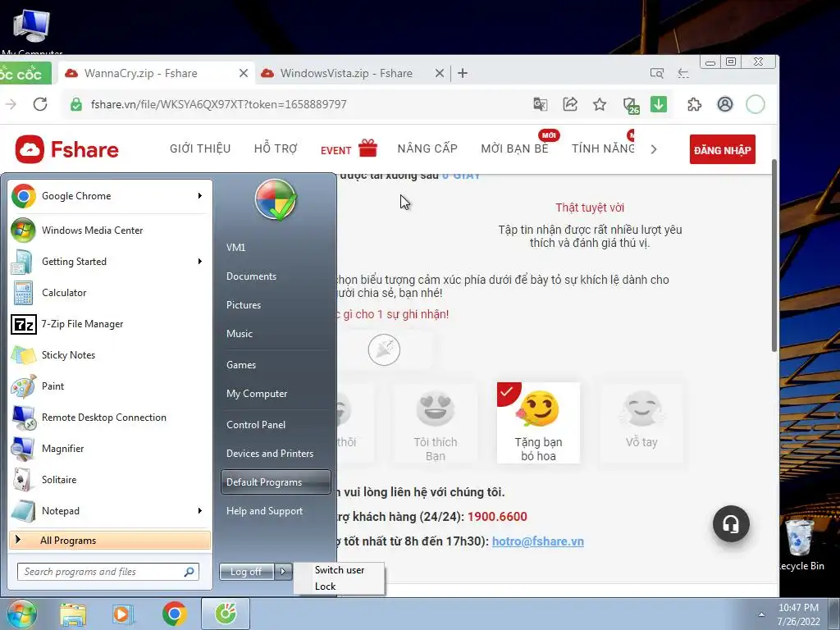
Task: Open Default Programs
Action: tap(276, 482)
